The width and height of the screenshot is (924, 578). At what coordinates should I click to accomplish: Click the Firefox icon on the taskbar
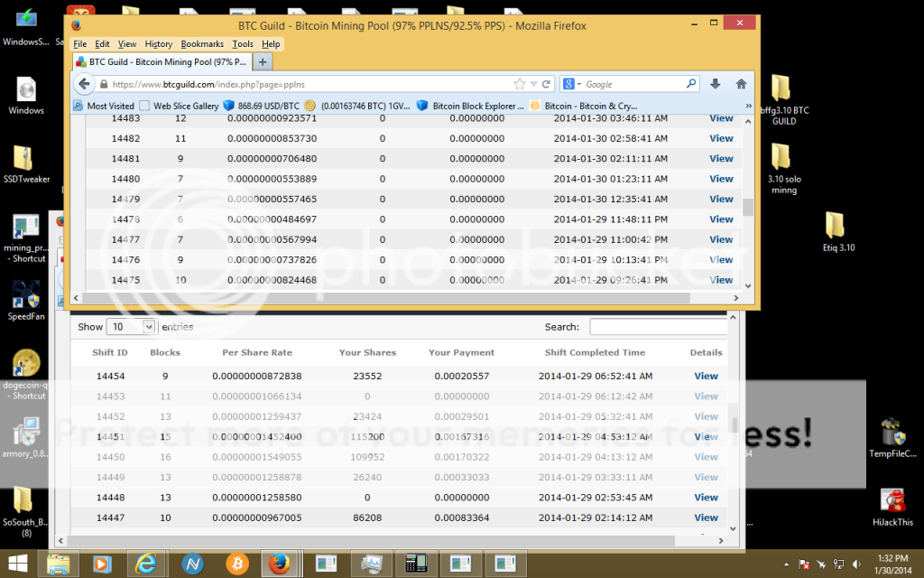pyautogui.click(x=280, y=564)
